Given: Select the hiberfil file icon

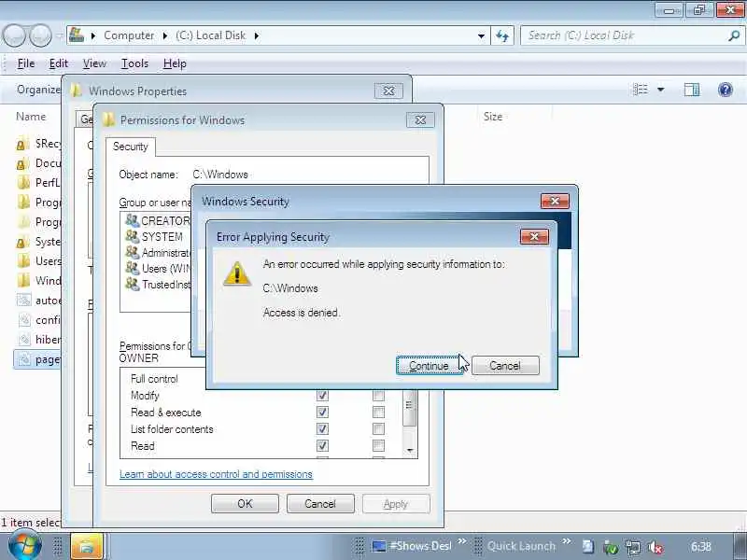Looking at the screenshot, I should pyautogui.click(x=24, y=340).
